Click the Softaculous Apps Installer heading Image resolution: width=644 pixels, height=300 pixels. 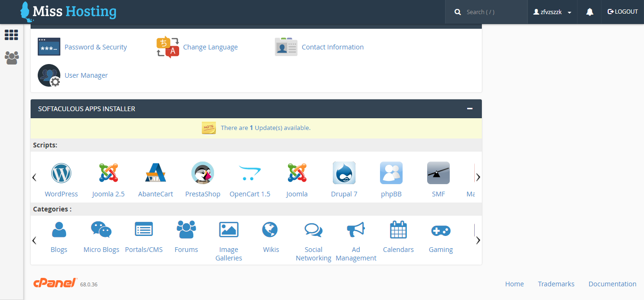pos(87,109)
